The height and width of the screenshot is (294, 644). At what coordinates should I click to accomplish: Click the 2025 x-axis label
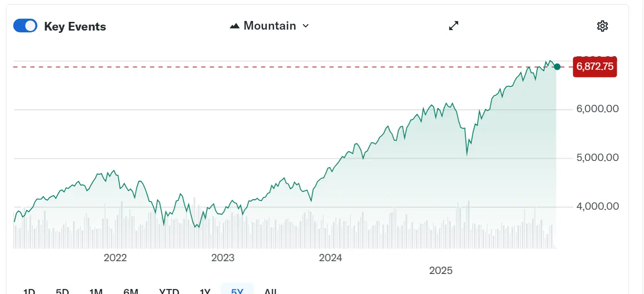tap(441, 271)
